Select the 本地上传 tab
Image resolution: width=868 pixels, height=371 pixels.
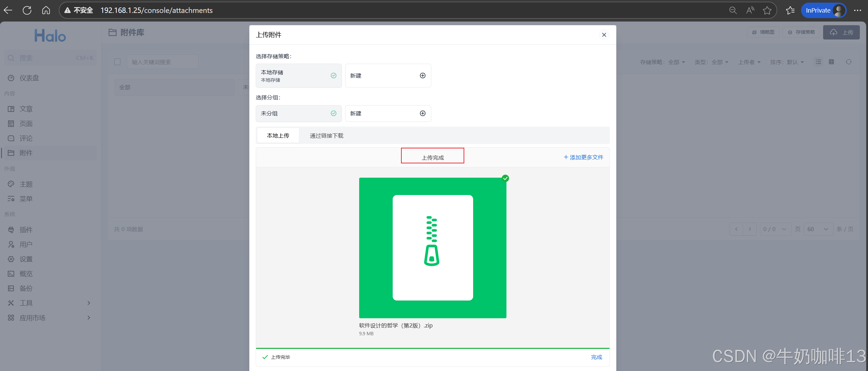click(278, 135)
